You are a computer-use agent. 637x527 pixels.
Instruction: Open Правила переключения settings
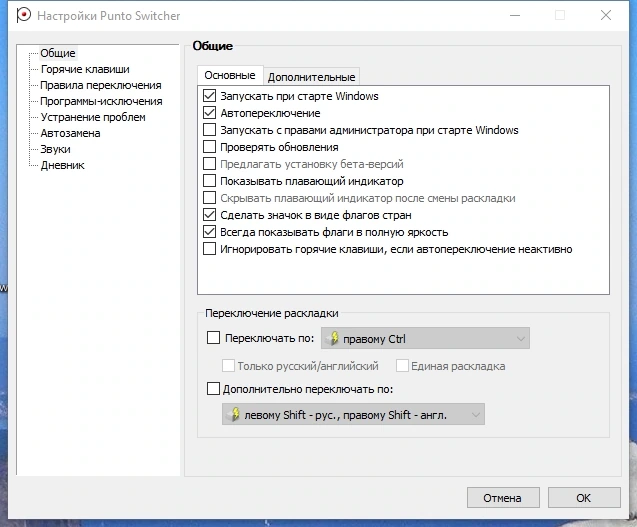tap(101, 85)
